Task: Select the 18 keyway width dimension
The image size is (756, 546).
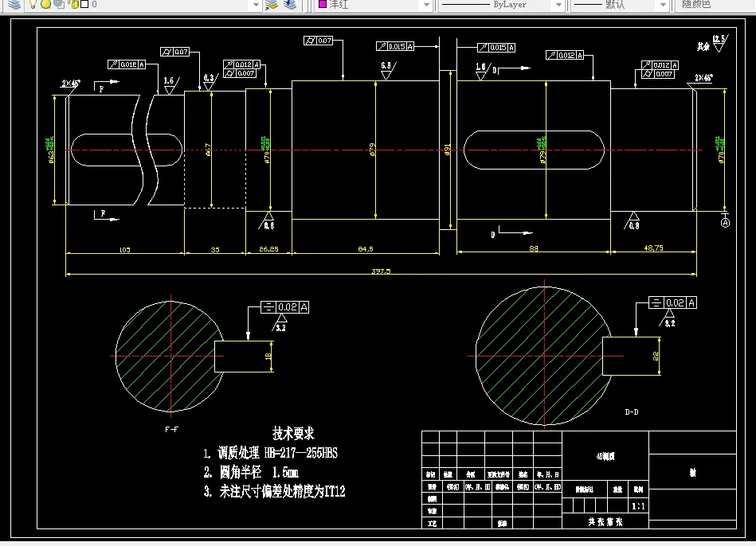Action: pyautogui.click(x=268, y=356)
